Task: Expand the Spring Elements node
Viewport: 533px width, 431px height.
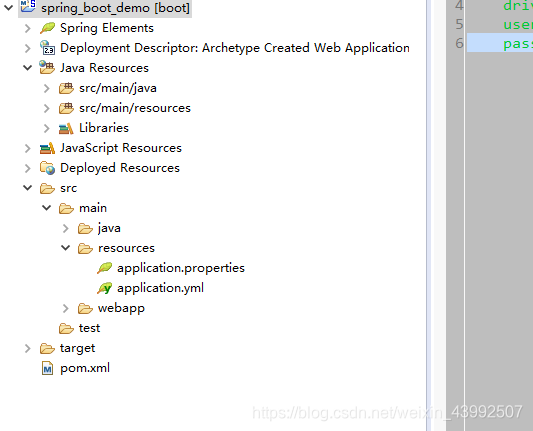Action: coord(28,28)
